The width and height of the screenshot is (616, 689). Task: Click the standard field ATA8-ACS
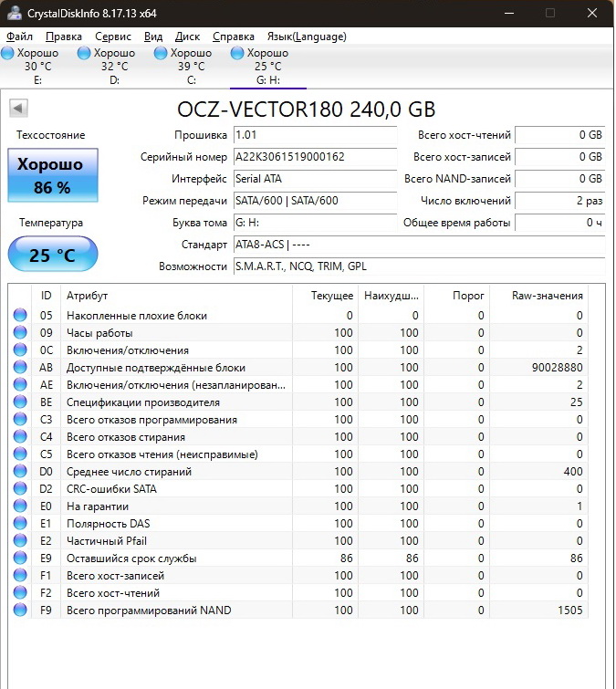[x=419, y=245]
